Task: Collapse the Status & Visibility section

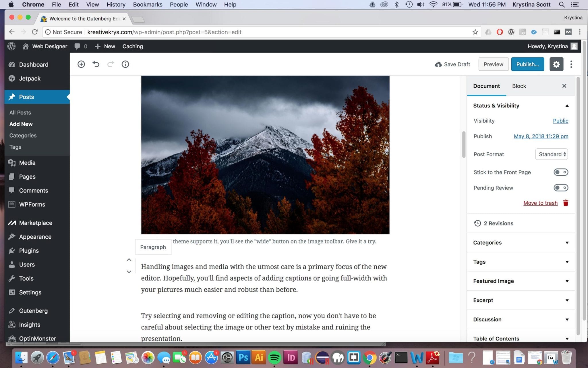Action: click(521, 106)
